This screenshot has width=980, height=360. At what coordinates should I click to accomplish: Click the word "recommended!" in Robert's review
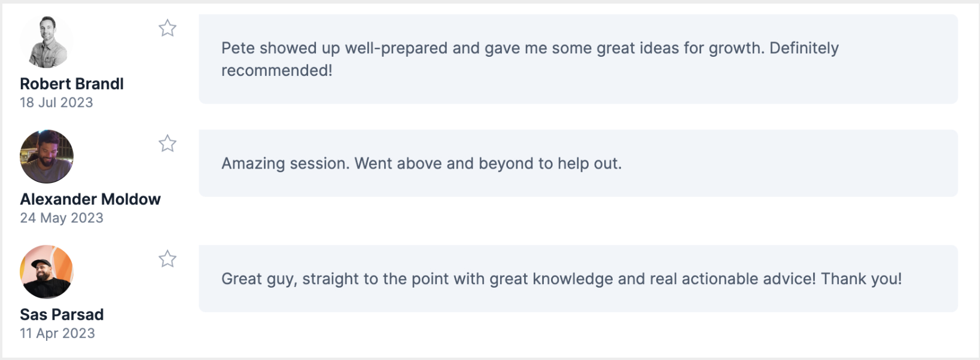pos(276,71)
